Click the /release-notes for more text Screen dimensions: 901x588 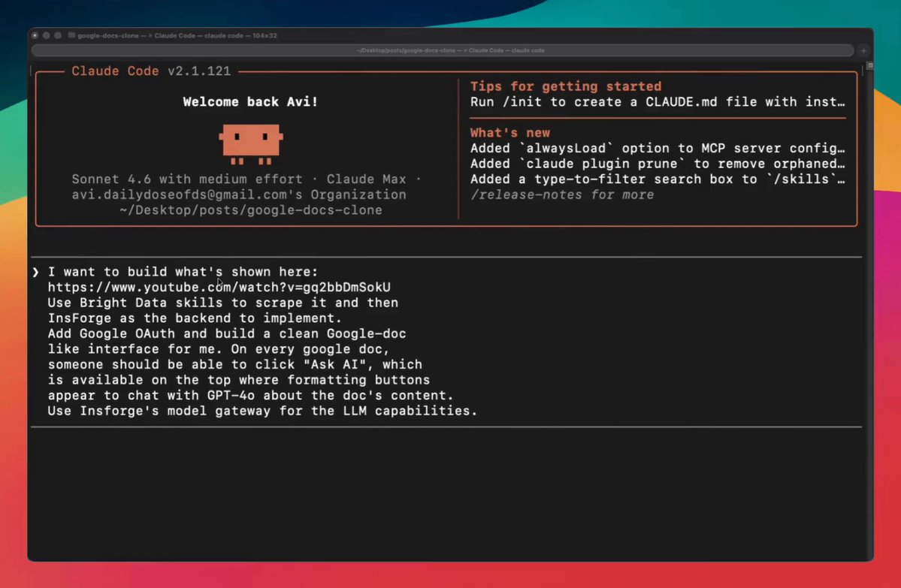(562, 194)
